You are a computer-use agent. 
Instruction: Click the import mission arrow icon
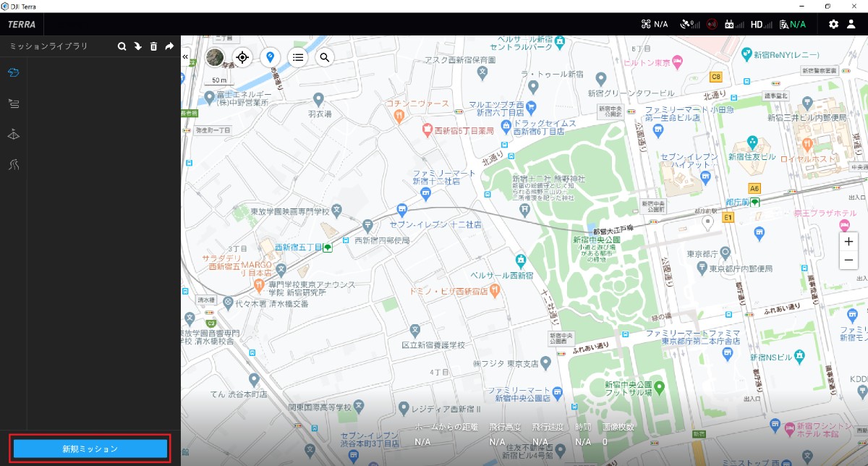[x=137, y=46]
